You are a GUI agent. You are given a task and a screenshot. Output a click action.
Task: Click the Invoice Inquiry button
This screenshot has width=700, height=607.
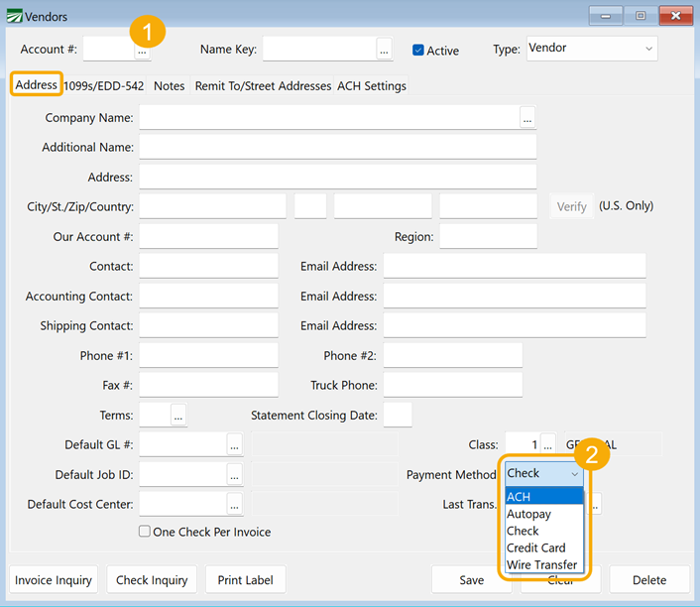click(54, 580)
